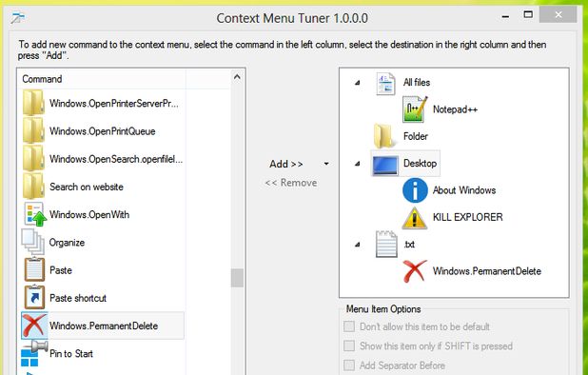
Task: Click the Windows.OpenSearch.openfilel... folder icon
Action: (x=33, y=158)
